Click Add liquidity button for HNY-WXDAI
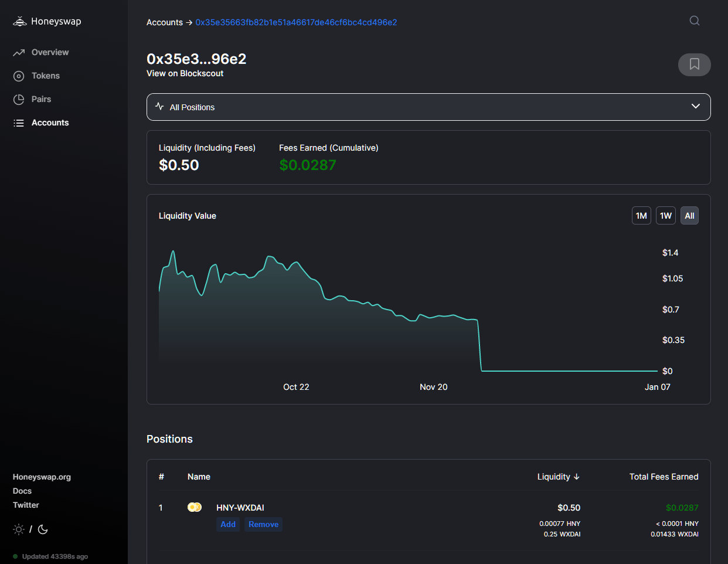Image resolution: width=728 pixels, height=564 pixels. click(228, 524)
